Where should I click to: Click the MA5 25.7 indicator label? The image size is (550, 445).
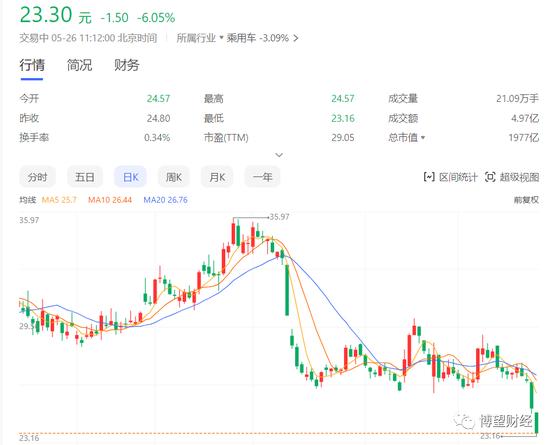59,200
